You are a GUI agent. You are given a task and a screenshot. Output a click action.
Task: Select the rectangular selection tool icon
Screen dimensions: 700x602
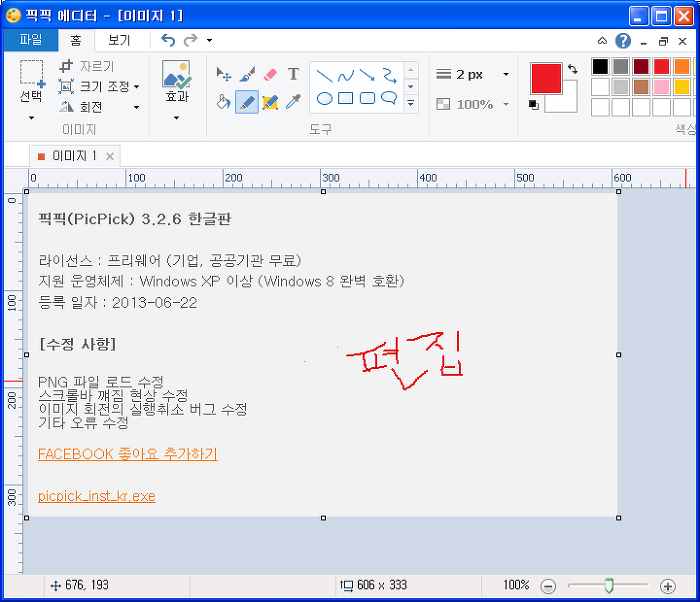coord(32,73)
